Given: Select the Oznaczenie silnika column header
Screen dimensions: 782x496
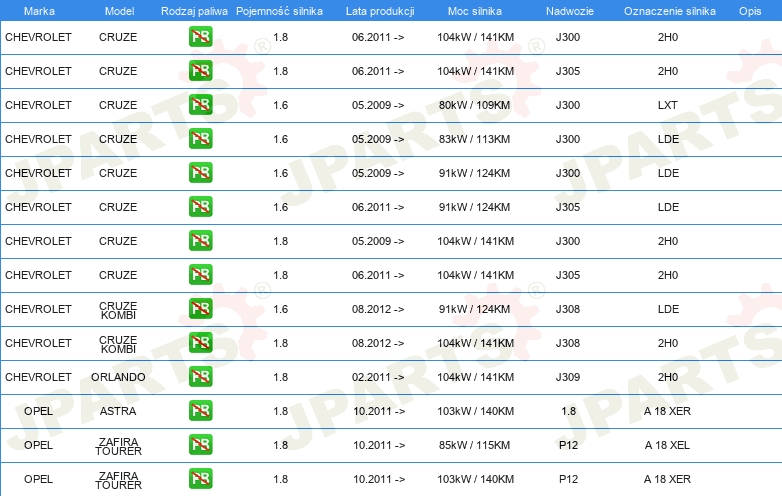Looking at the screenshot, I should pyautogui.click(x=669, y=10).
